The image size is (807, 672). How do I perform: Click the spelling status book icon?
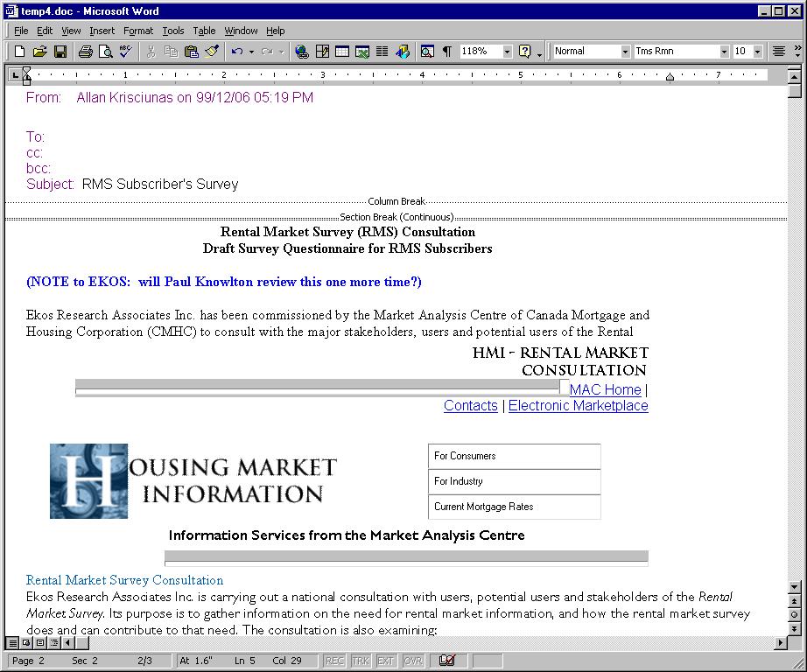(x=448, y=660)
